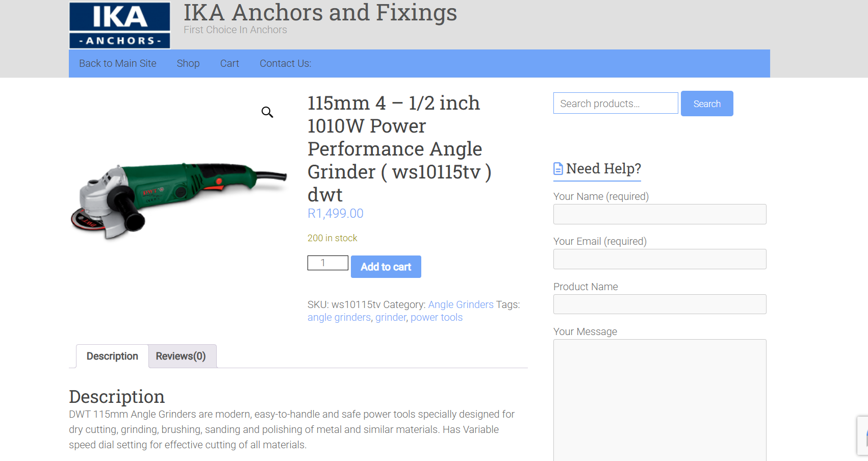The image size is (868, 461).
Task: Click the angle grinder product thumbnail
Action: click(x=178, y=201)
